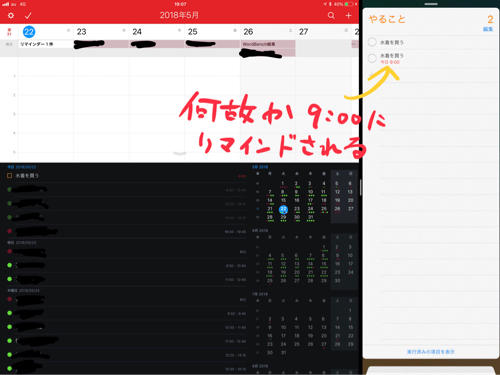Tick the orange 水着を買う task checkbox
This screenshot has width=500, height=375.
click(9, 175)
